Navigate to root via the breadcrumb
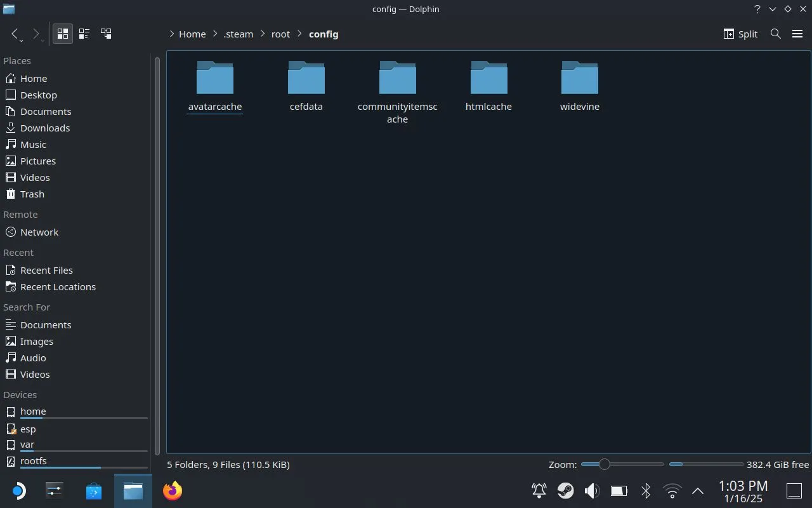 [x=280, y=34]
